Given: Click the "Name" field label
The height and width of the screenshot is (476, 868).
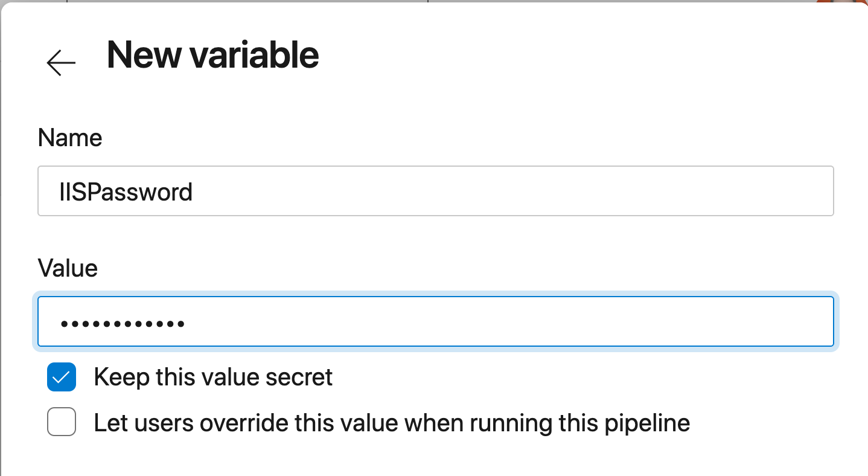Looking at the screenshot, I should (x=69, y=138).
